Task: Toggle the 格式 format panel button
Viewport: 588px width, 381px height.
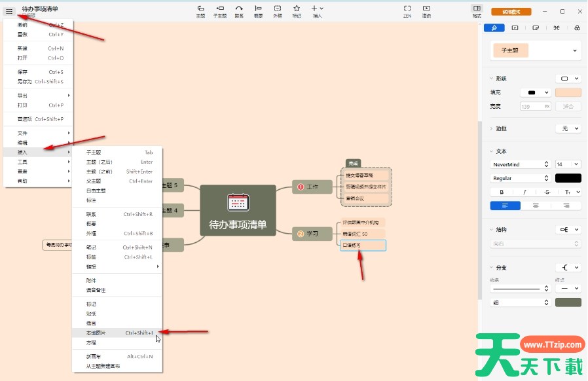Action: (x=476, y=10)
